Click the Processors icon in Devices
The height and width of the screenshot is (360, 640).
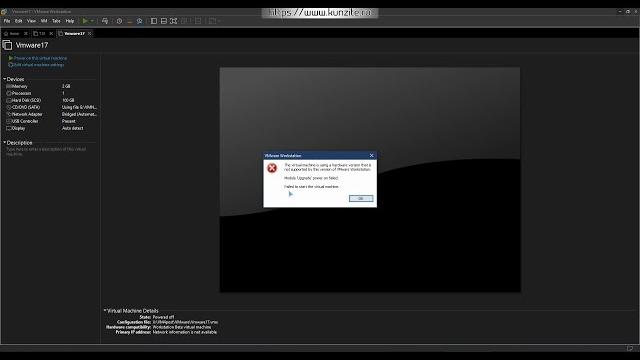coord(9,93)
